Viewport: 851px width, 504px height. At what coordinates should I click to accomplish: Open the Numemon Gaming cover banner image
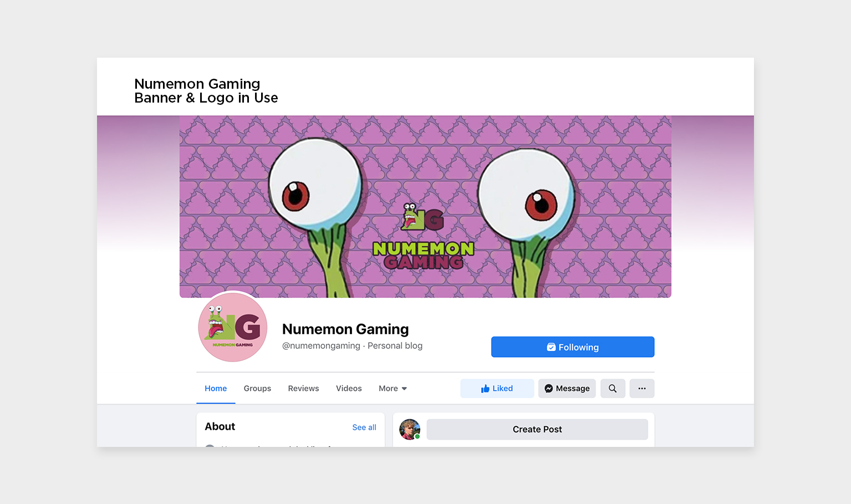[425, 207]
